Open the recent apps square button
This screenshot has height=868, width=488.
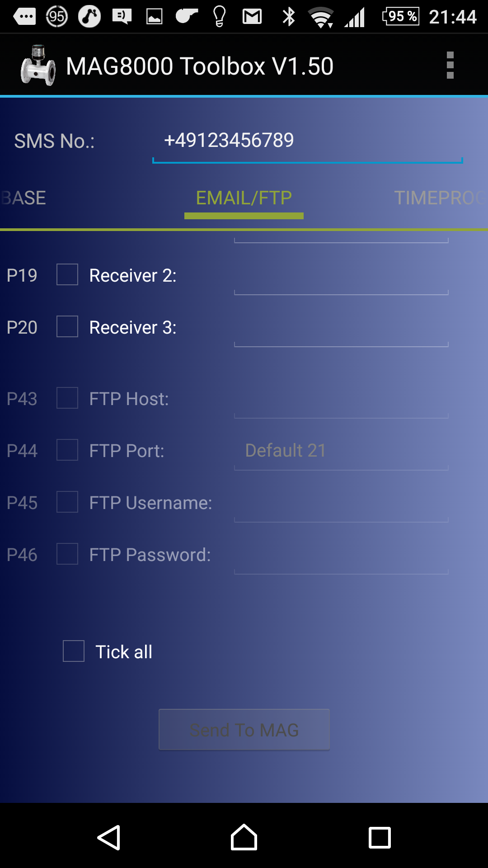(x=380, y=837)
